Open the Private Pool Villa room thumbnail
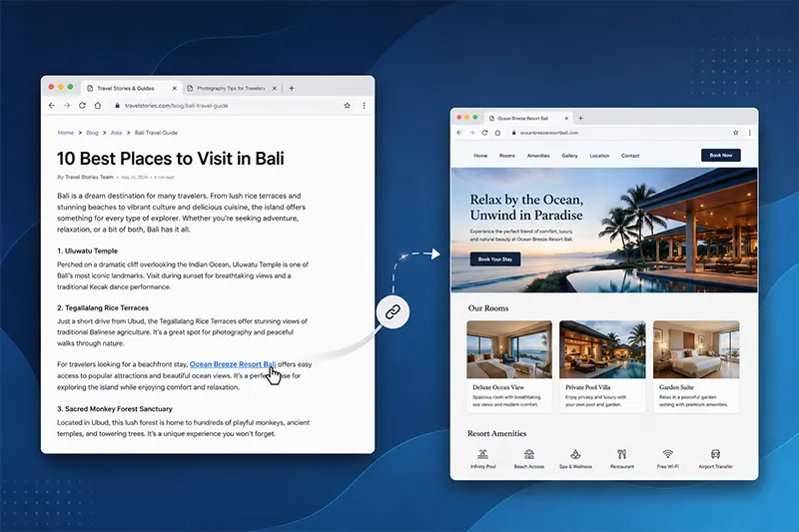 pyautogui.click(x=602, y=349)
